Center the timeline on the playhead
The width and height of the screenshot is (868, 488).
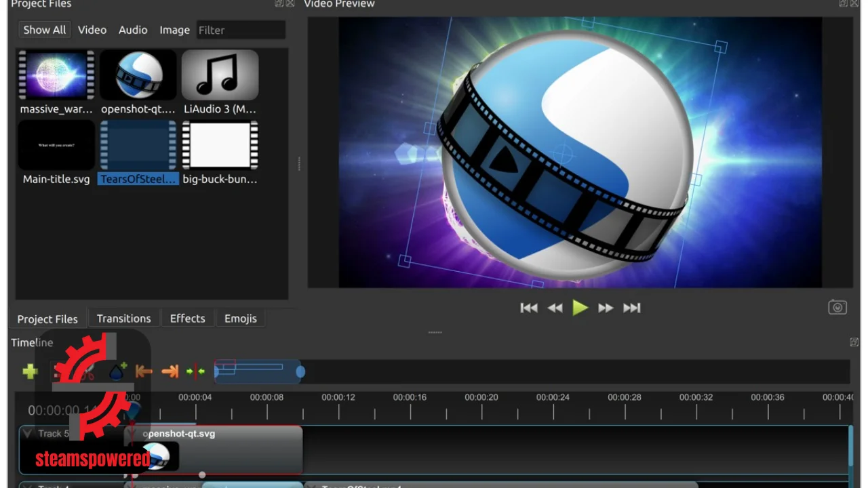pos(195,371)
